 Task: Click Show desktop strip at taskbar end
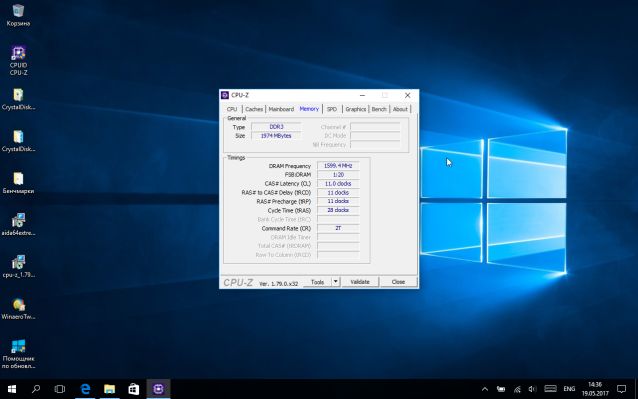636,389
